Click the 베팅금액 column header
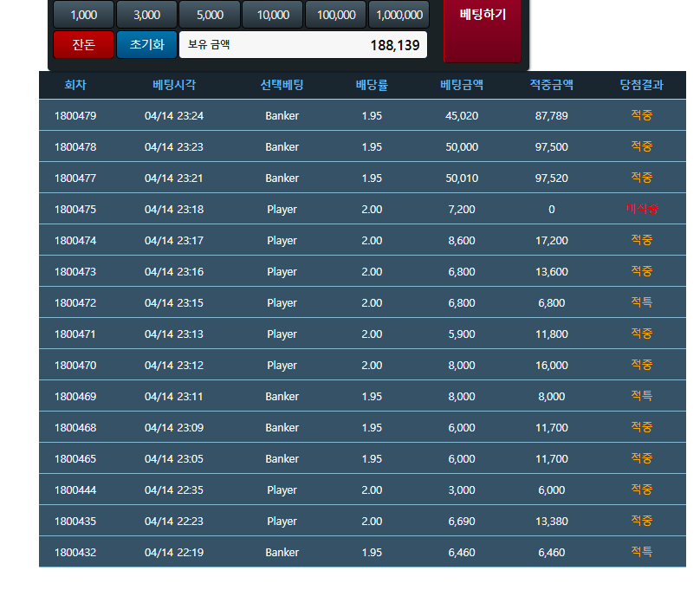 click(x=462, y=85)
